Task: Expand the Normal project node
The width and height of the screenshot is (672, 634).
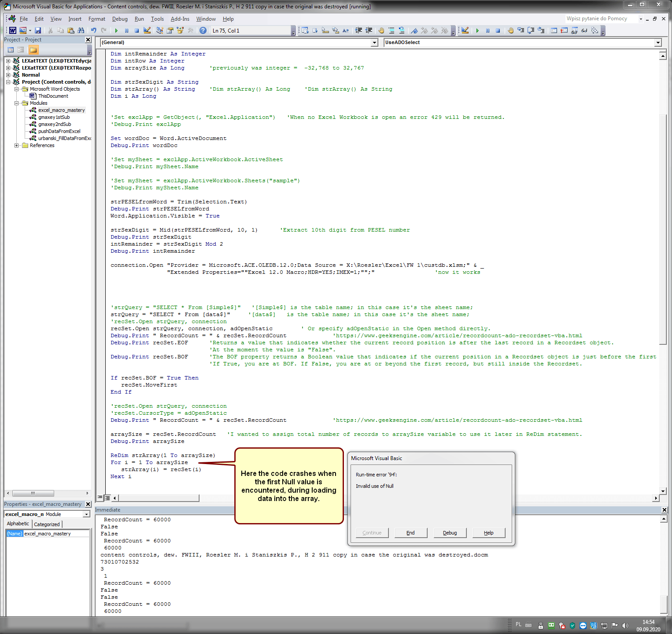Action: 8,75
